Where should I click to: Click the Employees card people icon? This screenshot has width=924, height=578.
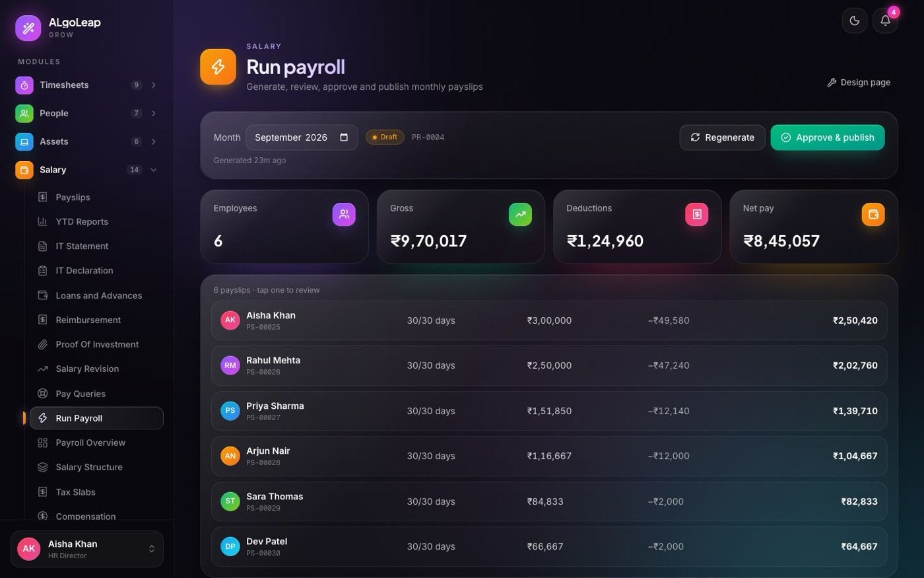[344, 214]
